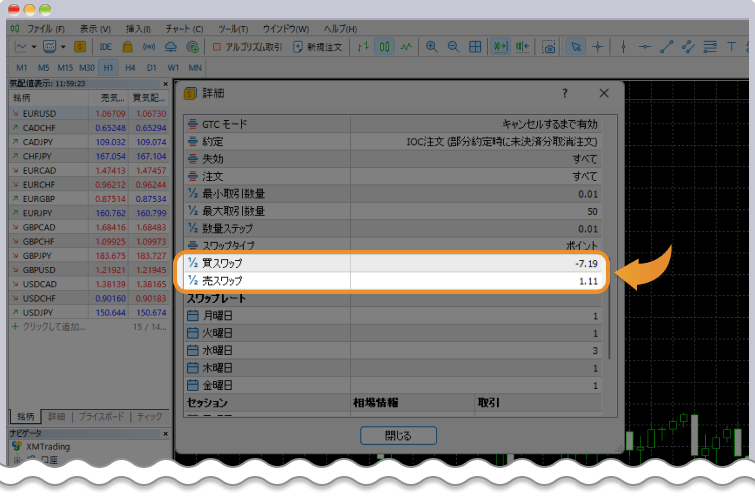The width and height of the screenshot is (755, 496).
Task: Open the チャート menu
Action: point(184,29)
